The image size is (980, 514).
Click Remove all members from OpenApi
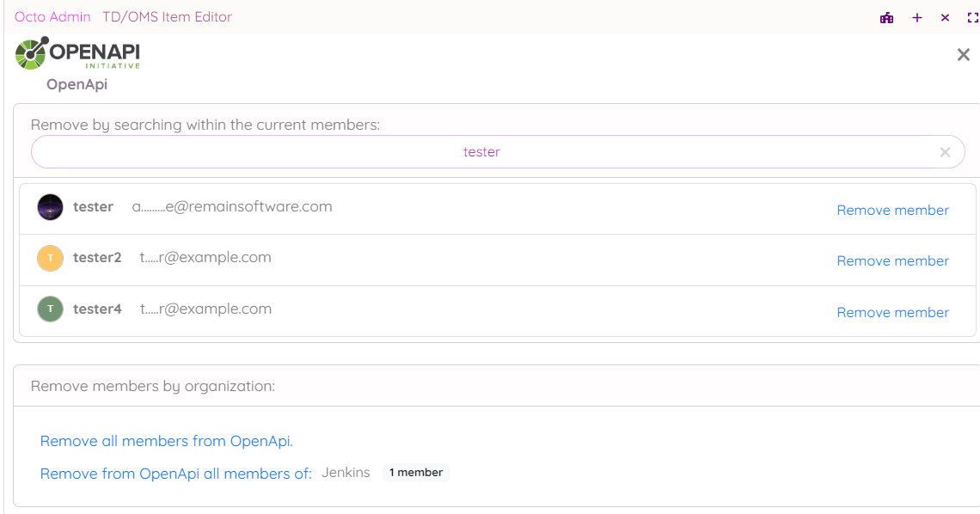[x=167, y=441]
